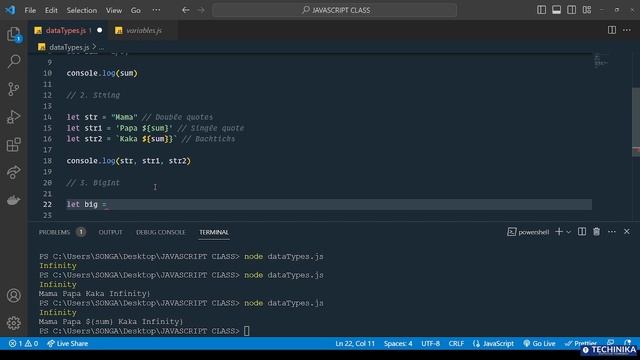Open the File menu
Image resolution: width=640 pixels, height=360 pixels.
[30, 10]
